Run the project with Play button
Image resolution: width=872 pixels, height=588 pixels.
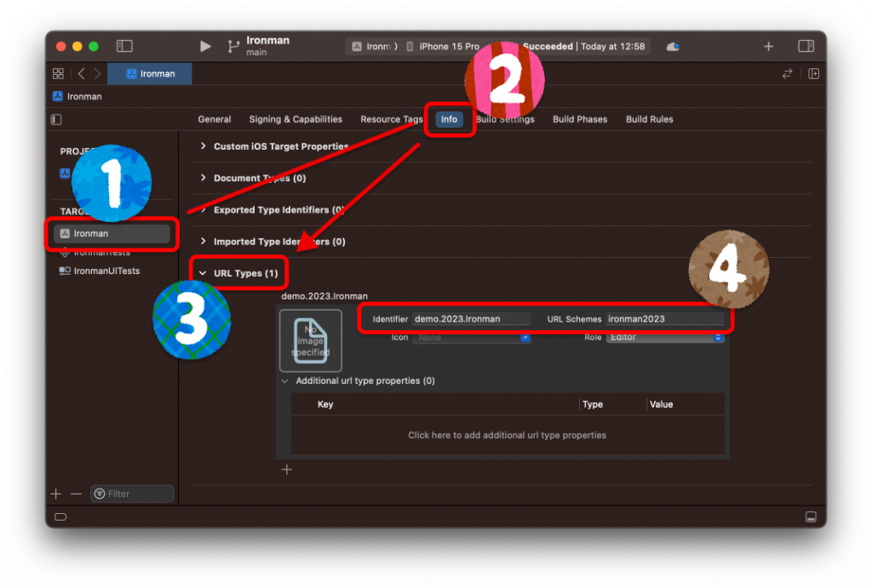[x=205, y=46]
